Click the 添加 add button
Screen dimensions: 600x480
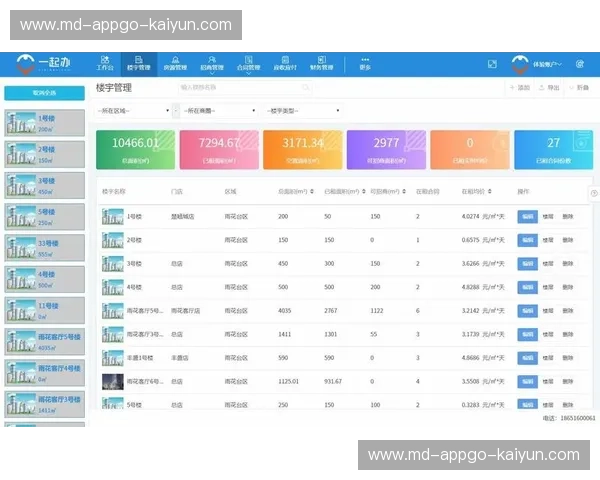click(520, 88)
